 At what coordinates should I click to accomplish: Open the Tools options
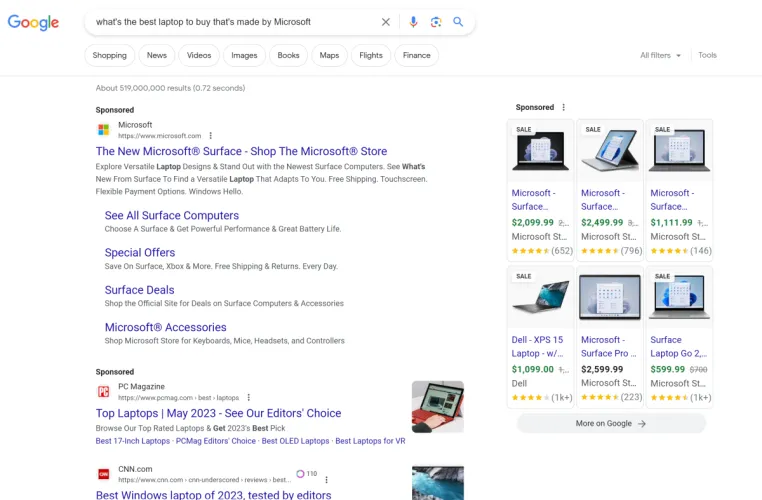coord(707,56)
